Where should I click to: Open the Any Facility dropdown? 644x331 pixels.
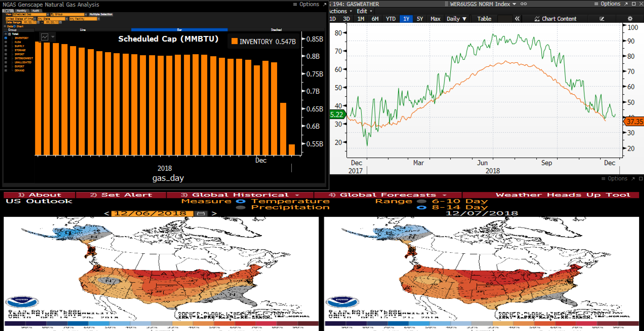[x=85, y=19]
